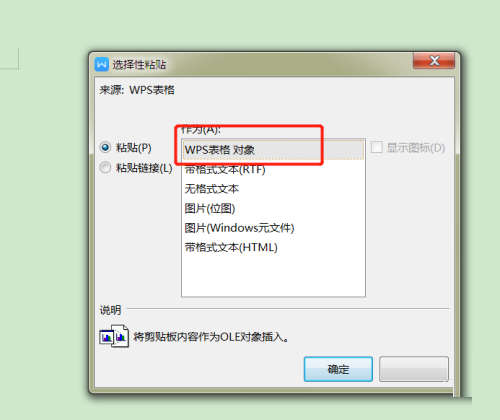Select the 粘贴(P) radio button
The width and height of the screenshot is (500, 420).
click(105, 147)
